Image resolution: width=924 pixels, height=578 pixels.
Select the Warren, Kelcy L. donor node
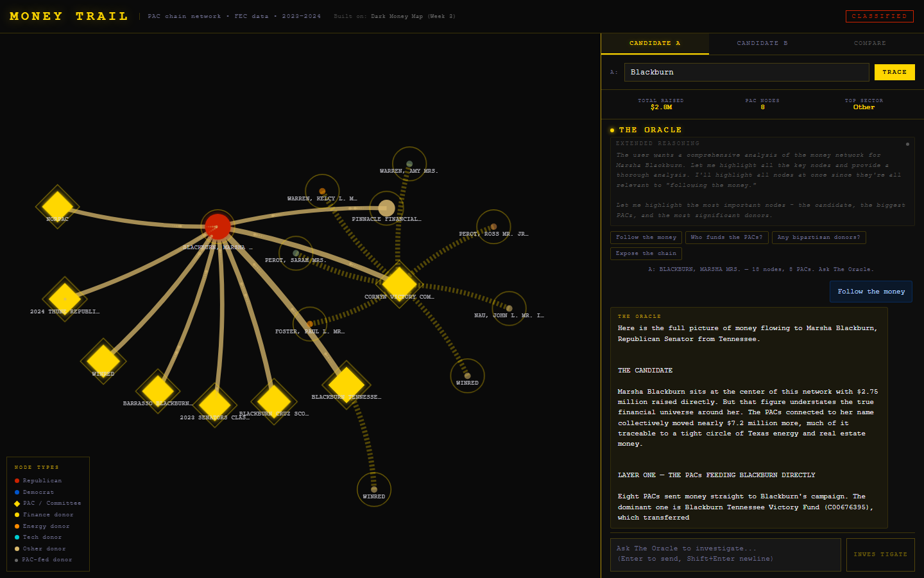(x=322, y=191)
